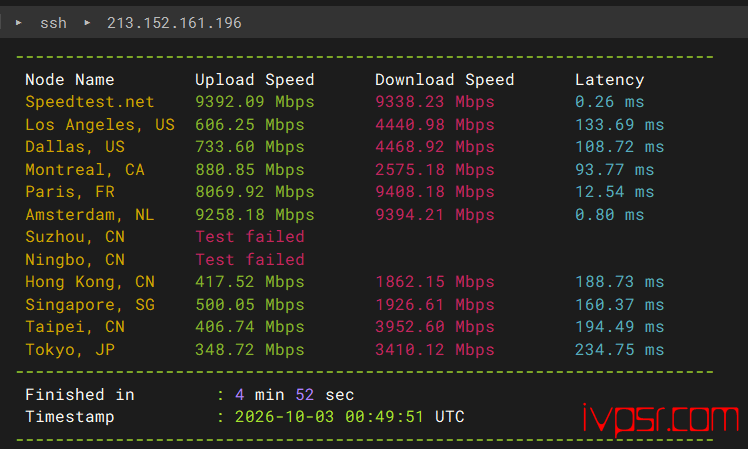Click the 4440.98 Mbps download value

pos(435,125)
